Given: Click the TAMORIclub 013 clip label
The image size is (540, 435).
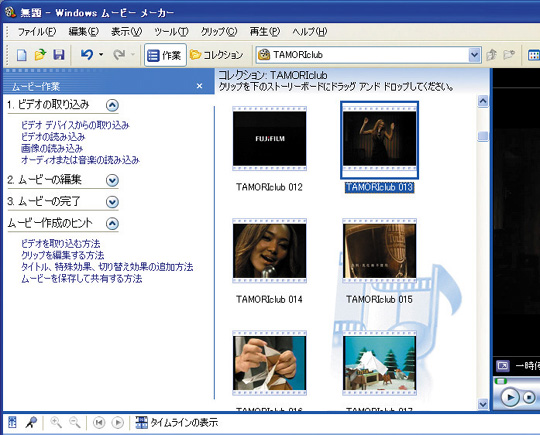Looking at the screenshot, I should pos(379,187).
